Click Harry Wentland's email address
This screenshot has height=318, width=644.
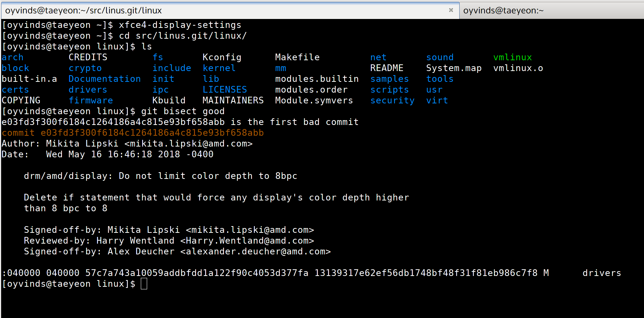click(247, 241)
